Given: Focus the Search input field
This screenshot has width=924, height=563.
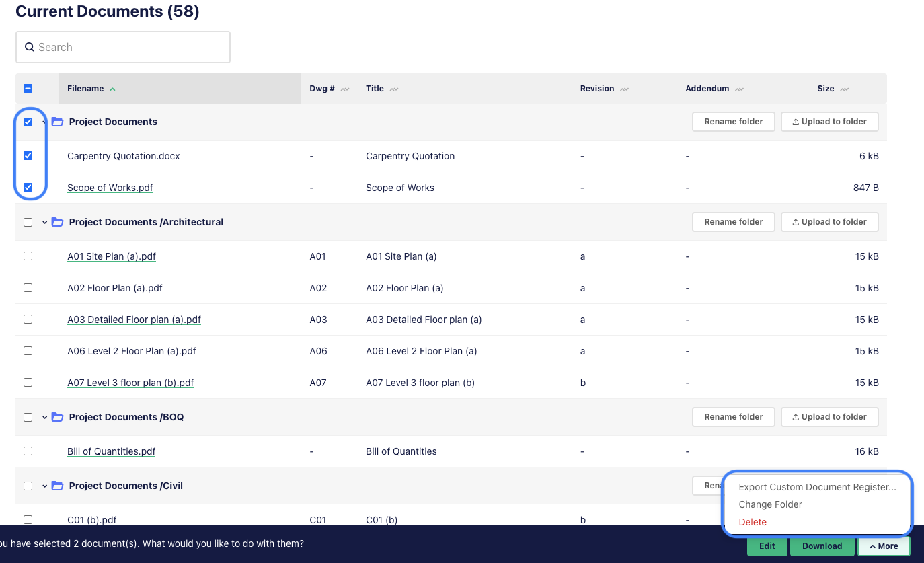Looking at the screenshot, I should 123,47.
